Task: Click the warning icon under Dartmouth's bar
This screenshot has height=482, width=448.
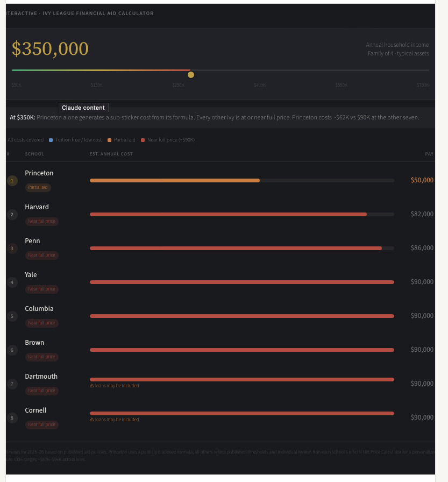Action: [x=92, y=386]
